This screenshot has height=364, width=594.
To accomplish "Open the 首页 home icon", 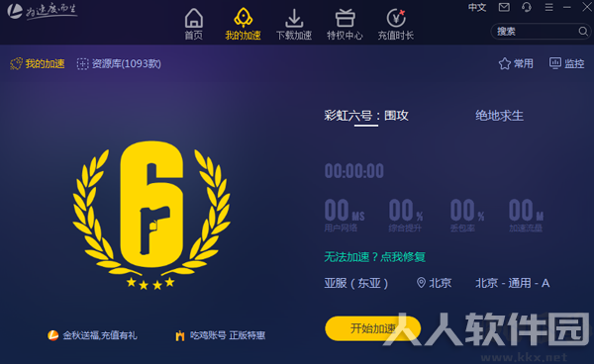I will tap(194, 24).
